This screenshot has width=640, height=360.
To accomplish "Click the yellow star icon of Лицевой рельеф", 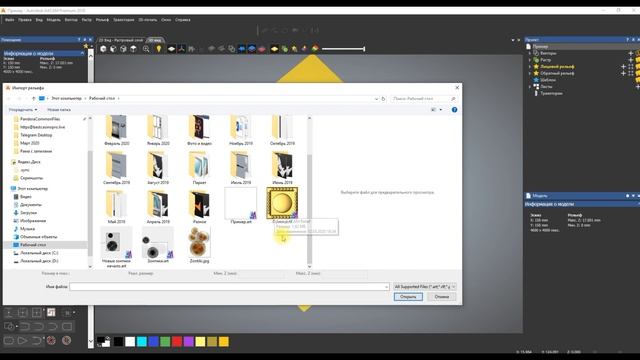I will point(536,67).
